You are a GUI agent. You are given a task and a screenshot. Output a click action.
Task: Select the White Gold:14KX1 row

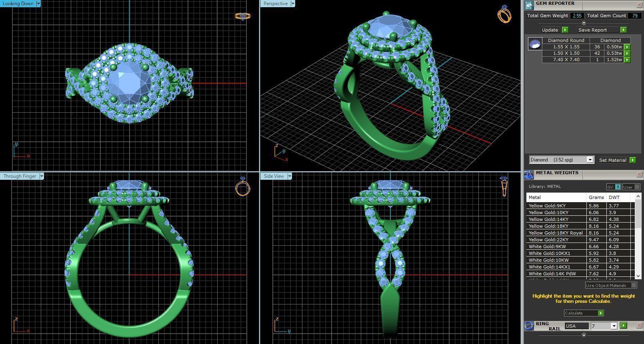pyautogui.click(x=580, y=267)
